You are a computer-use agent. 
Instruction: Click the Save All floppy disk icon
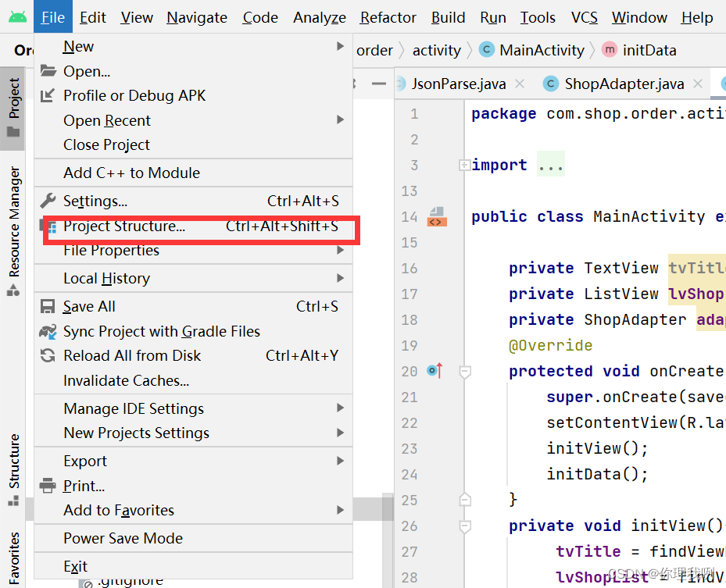click(x=48, y=306)
